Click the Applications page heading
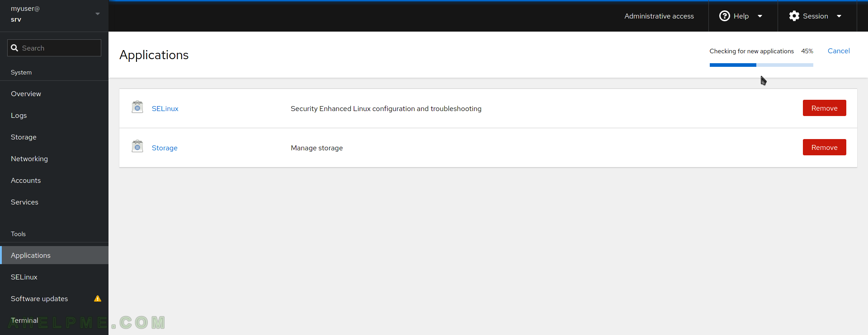 click(154, 55)
